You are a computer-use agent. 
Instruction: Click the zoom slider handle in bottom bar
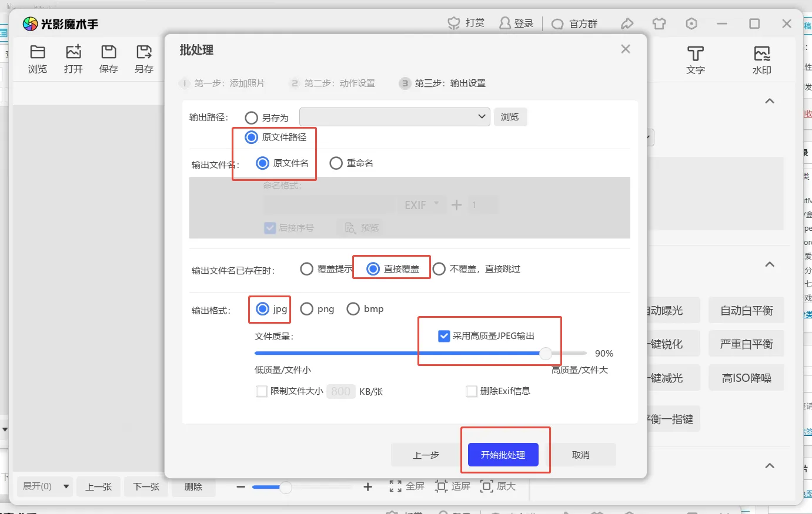tap(286, 487)
